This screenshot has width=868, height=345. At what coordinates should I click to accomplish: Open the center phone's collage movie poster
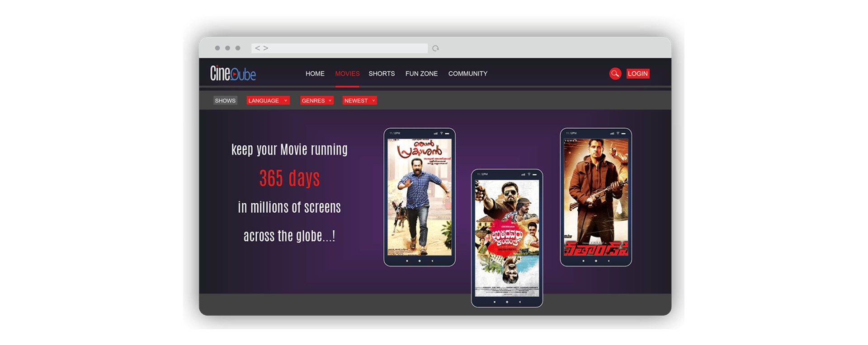[x=507, y=238]
